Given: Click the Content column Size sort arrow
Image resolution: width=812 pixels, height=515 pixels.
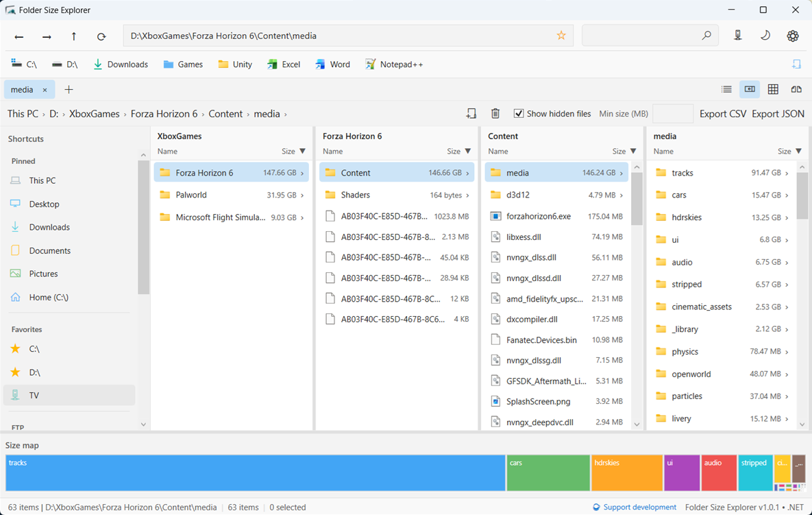Looking at the screenshot, I should click(x=633, y=152).
